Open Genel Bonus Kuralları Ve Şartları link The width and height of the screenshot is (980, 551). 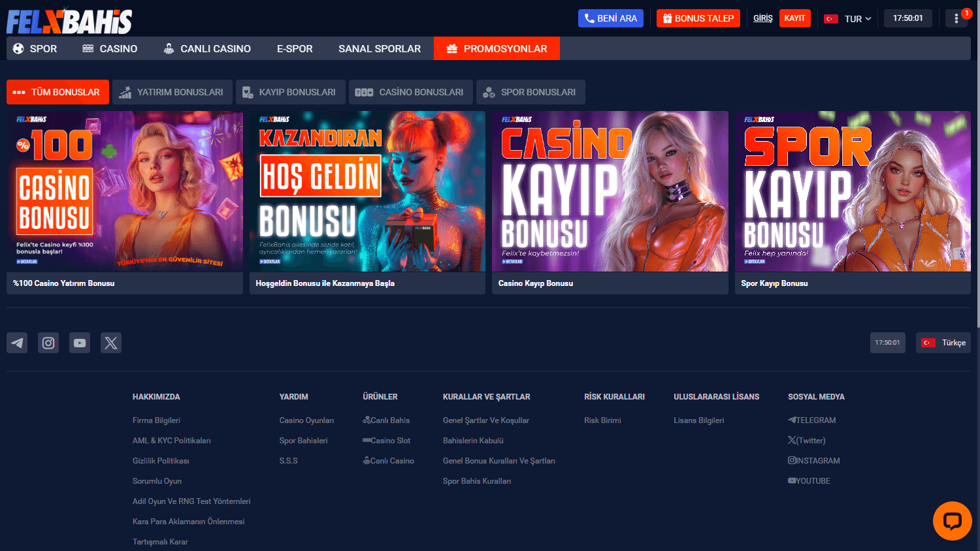pos(499,461)
